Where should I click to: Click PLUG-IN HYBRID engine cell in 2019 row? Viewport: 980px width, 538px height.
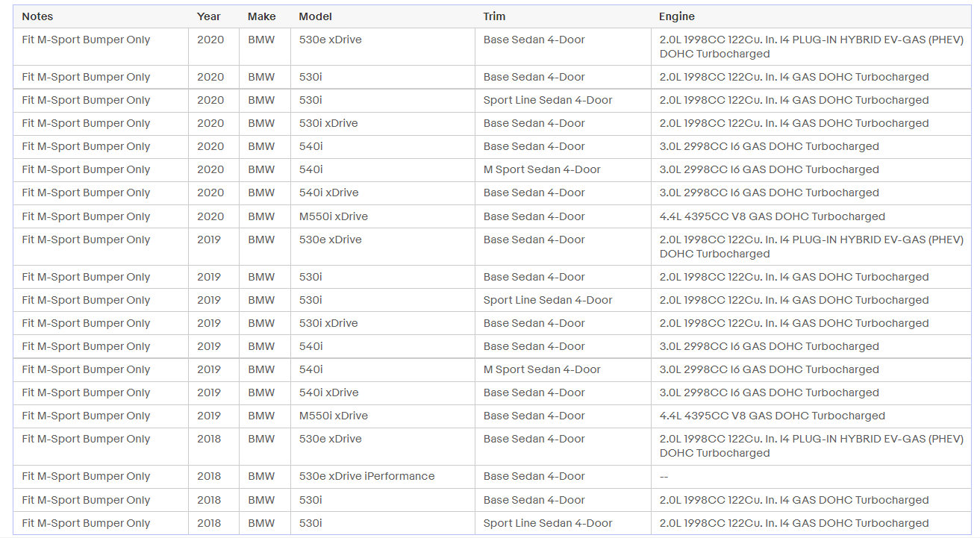(x=811, y=246)
